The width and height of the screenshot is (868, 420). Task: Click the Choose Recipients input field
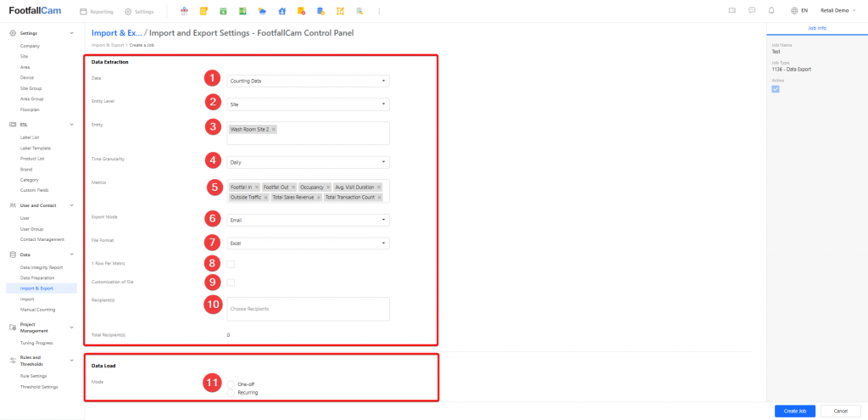[308, 309]
